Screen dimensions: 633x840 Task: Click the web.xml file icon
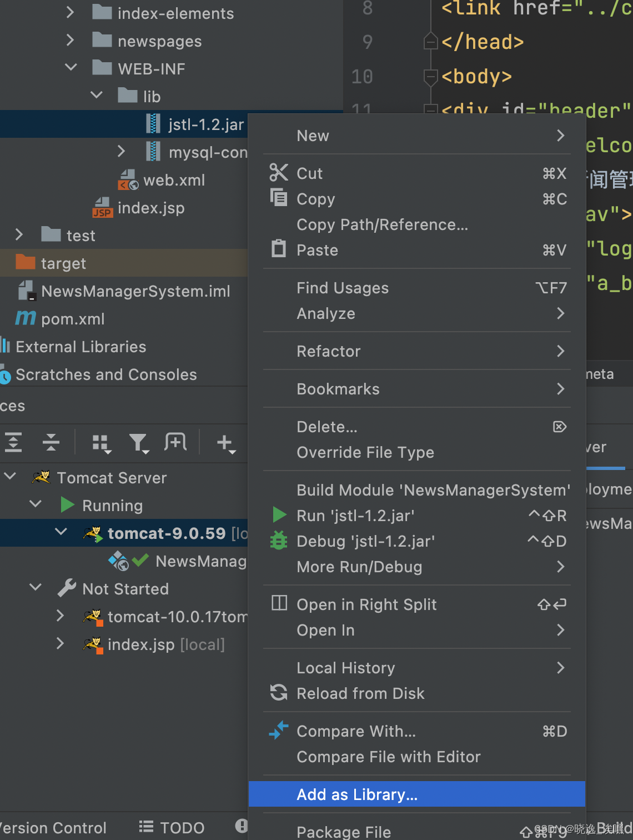(128, 180)
